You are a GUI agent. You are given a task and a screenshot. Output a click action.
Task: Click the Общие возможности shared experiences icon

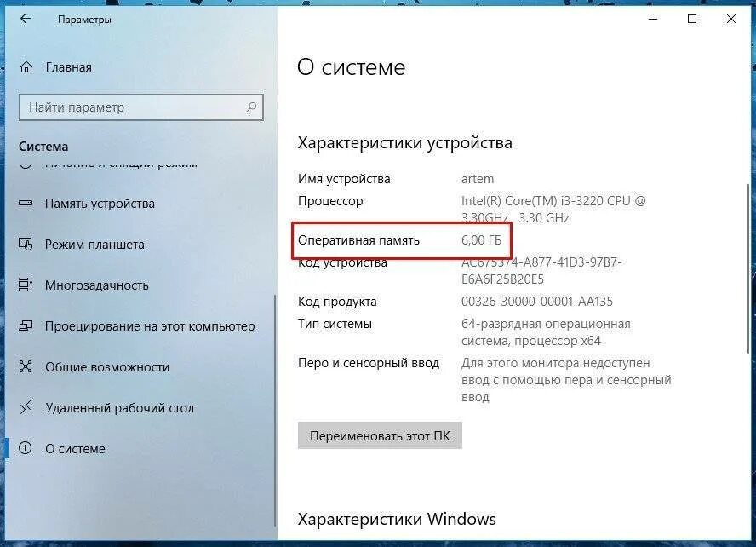pos(26,366)
